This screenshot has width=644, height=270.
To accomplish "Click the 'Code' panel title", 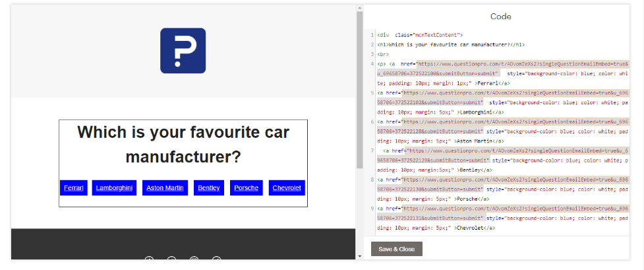I will pyautogui.click(x=501, y=17).
